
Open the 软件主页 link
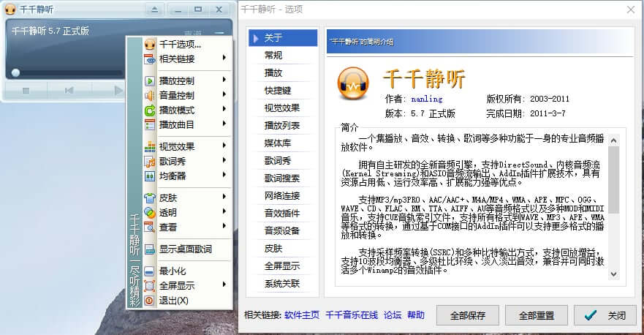[x=302, y=315]
